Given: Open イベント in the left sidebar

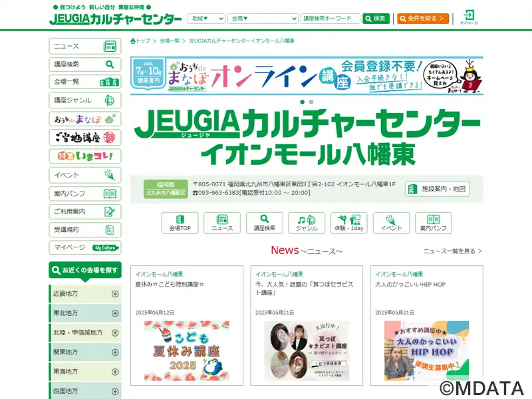Looking at the screenshot, I should coord(85,175).
